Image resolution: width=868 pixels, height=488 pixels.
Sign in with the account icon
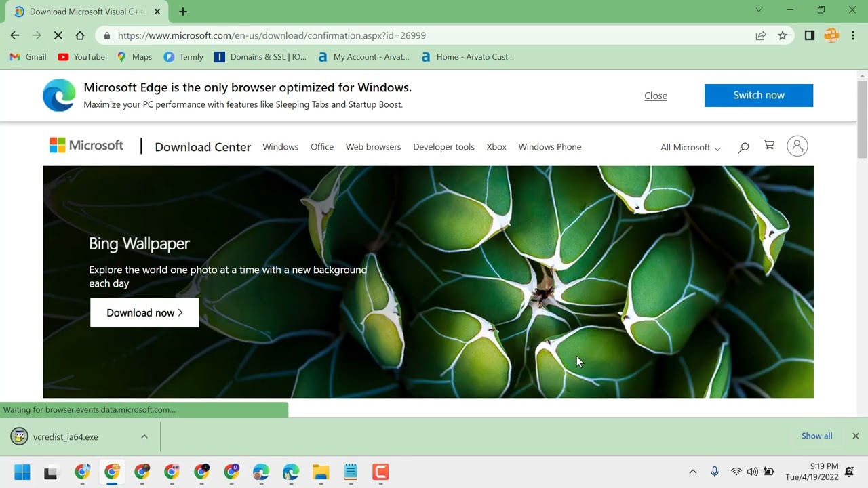(x=797, y=146)
